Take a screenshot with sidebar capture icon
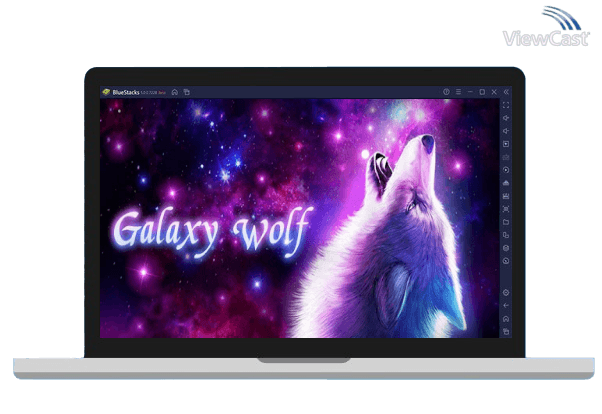The height and width of the screenshot is (414, 602). [x=506, y=209]
